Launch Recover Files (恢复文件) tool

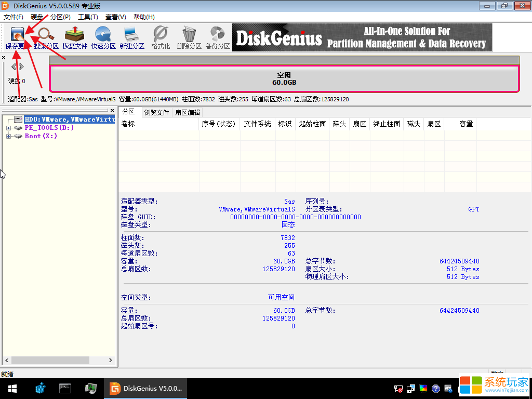click(x=75, y=38)
